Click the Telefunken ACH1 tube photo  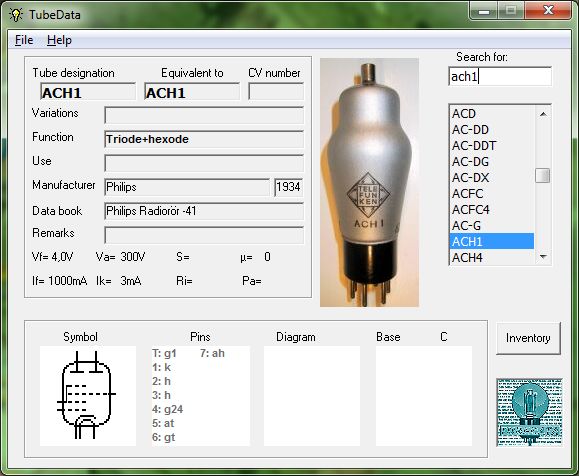point(369,182)
